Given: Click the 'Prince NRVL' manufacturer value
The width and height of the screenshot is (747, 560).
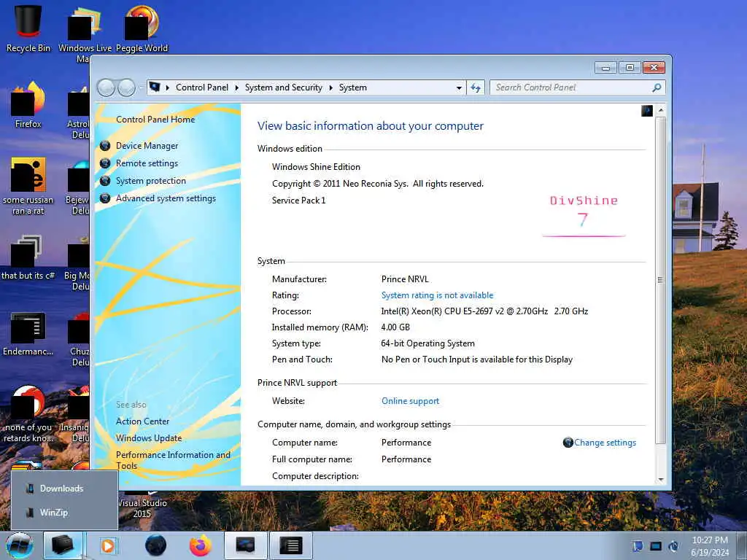Looking at the screenshot, I should point(405,279).
